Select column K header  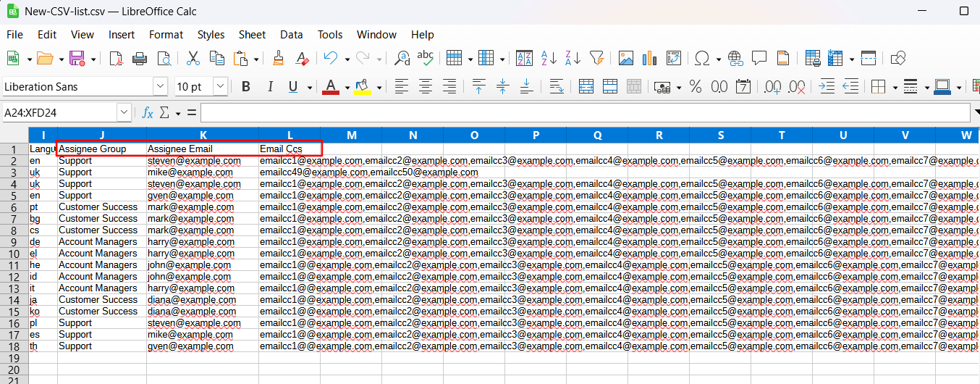pyautogui.click(x=203, y=135)
